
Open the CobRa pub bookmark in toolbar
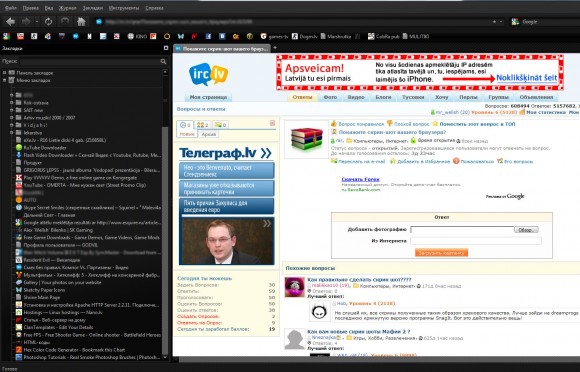pyautogui.click(x=384, y=36)
